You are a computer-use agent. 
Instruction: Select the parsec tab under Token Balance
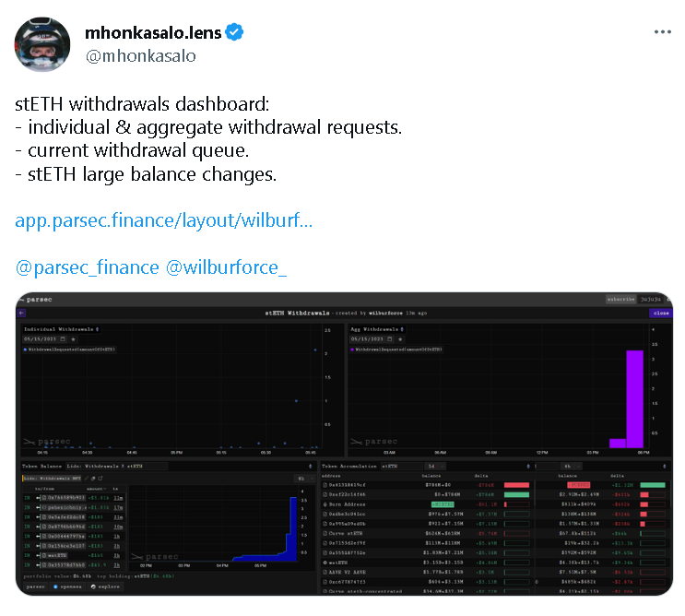35,586
